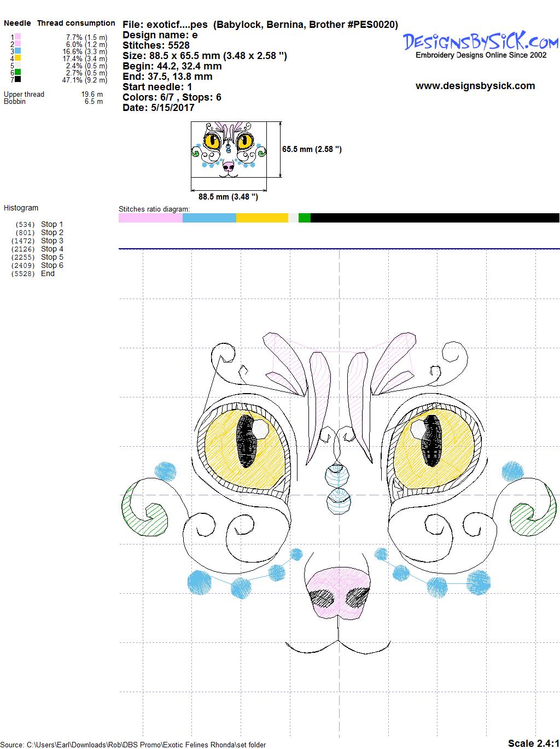Click the Source file path text

coord(133,745)
